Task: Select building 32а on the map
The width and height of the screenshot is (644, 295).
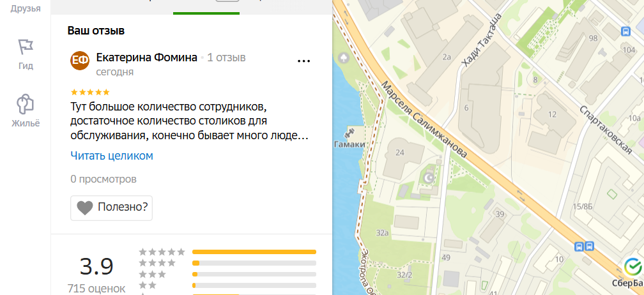Action: 382,233
